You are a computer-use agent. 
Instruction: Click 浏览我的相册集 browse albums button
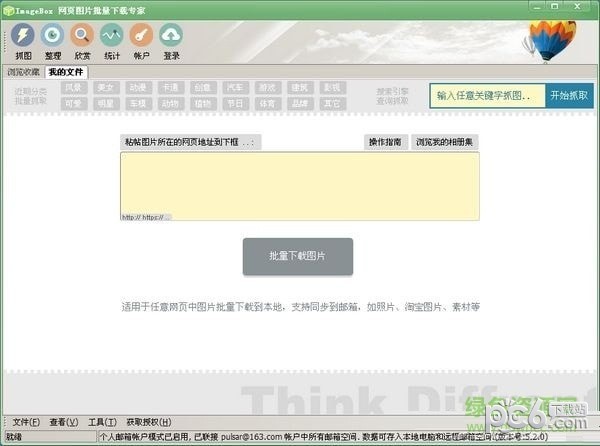click(444, 142)
